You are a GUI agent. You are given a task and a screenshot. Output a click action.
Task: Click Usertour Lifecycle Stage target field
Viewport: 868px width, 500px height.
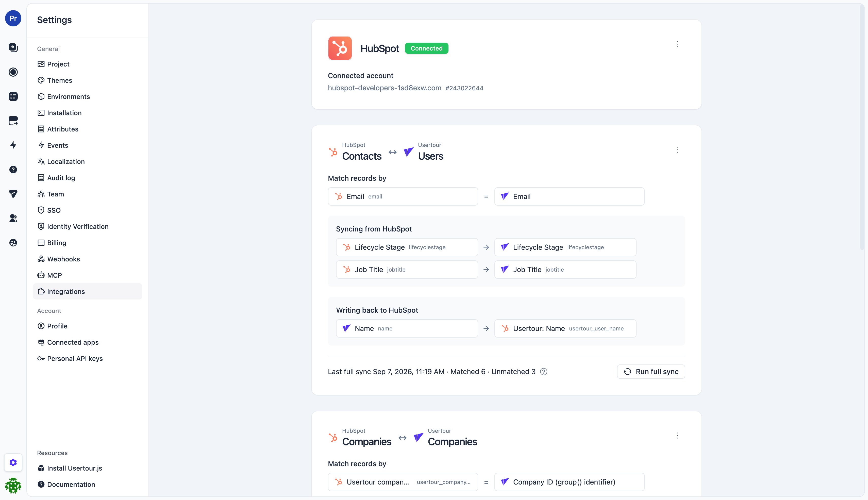pyautogui.click(x=565, y=247)
